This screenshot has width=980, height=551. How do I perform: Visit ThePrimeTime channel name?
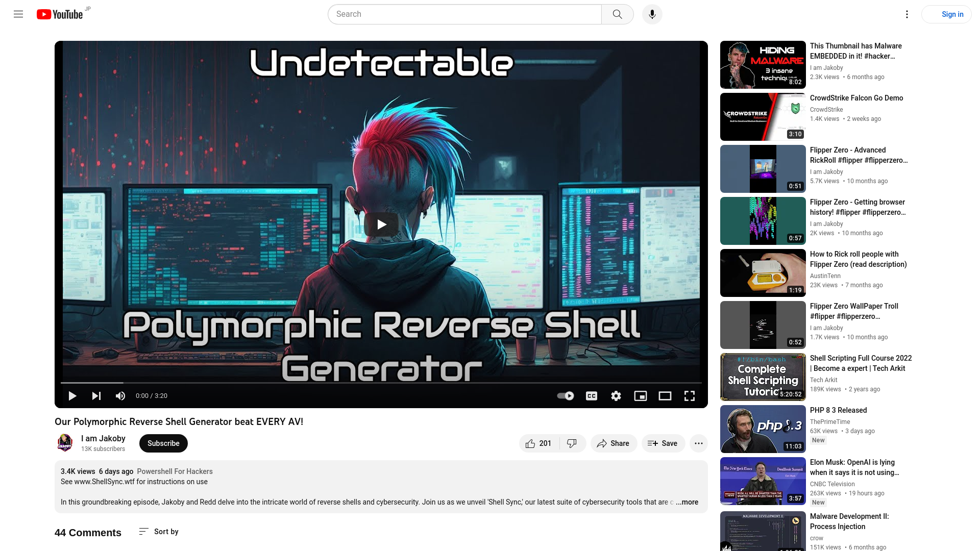(830, 422)
